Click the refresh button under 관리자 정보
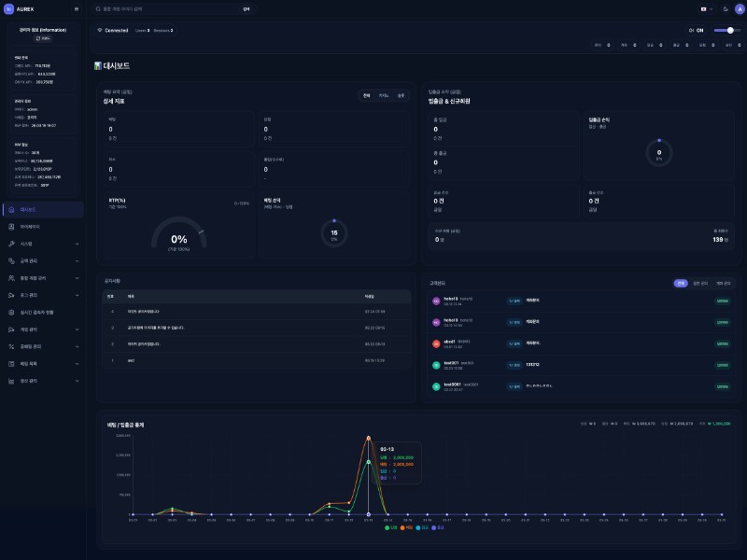The height and width of the screenshot is (560, 747). coord(43,38)
